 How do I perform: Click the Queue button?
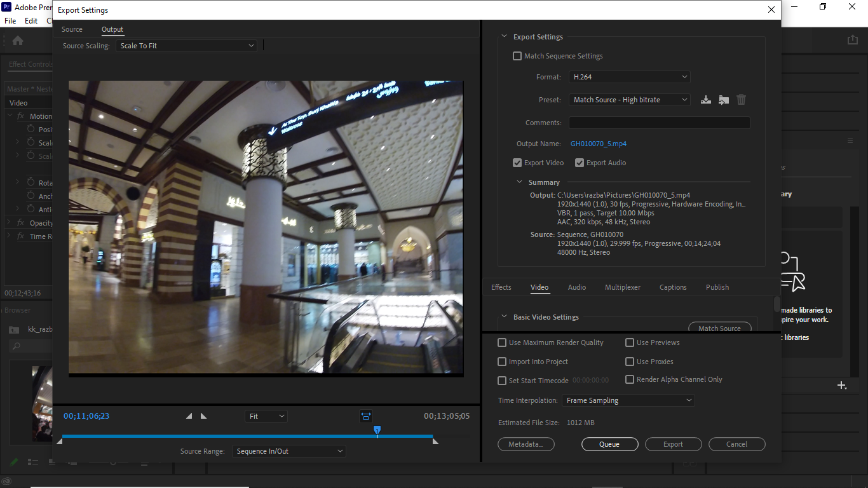click(609, 444)
